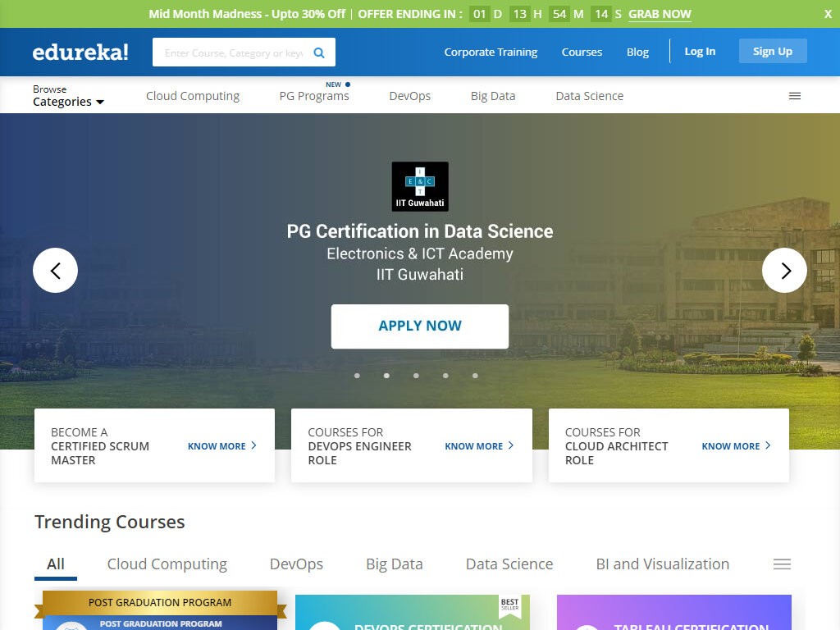Select the fifth carousel indicator dot
840x630 pixels.
475,376
